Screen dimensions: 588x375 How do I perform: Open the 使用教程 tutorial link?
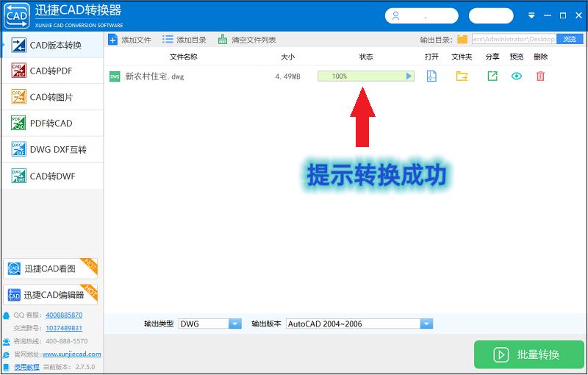click(x=26, y=367)
